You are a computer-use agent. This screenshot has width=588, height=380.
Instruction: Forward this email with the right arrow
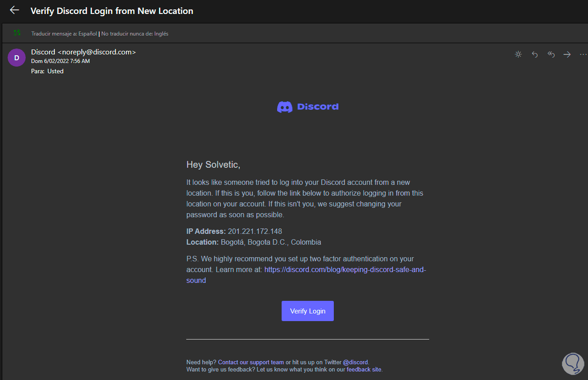pos(567,54)
